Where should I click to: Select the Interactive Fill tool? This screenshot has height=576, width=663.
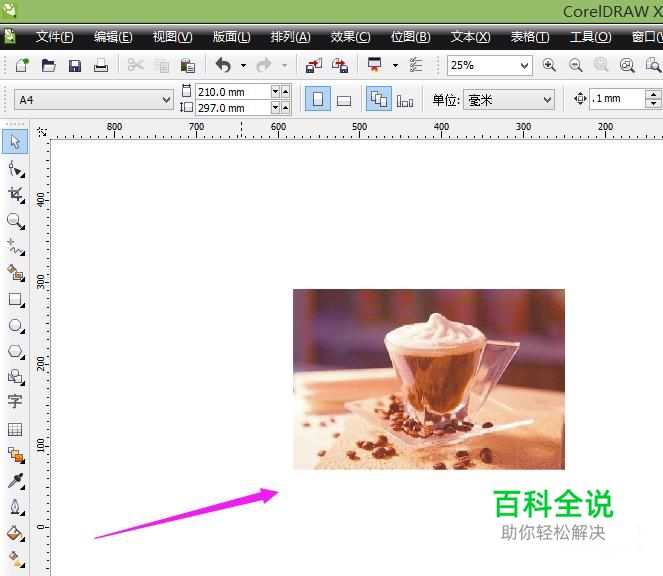click(x=16, y=559)
